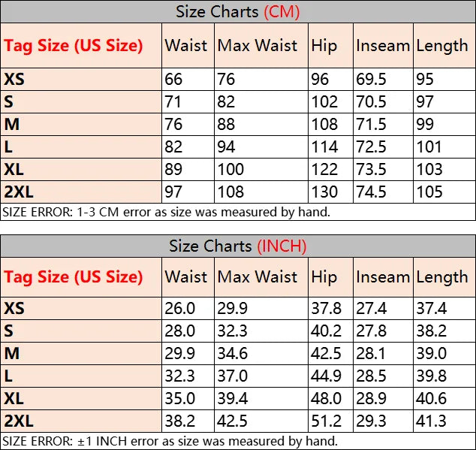Screen dimensions: 476x450
Task: Select the 2XL row label in INCH chart
Action: [19, 421]
